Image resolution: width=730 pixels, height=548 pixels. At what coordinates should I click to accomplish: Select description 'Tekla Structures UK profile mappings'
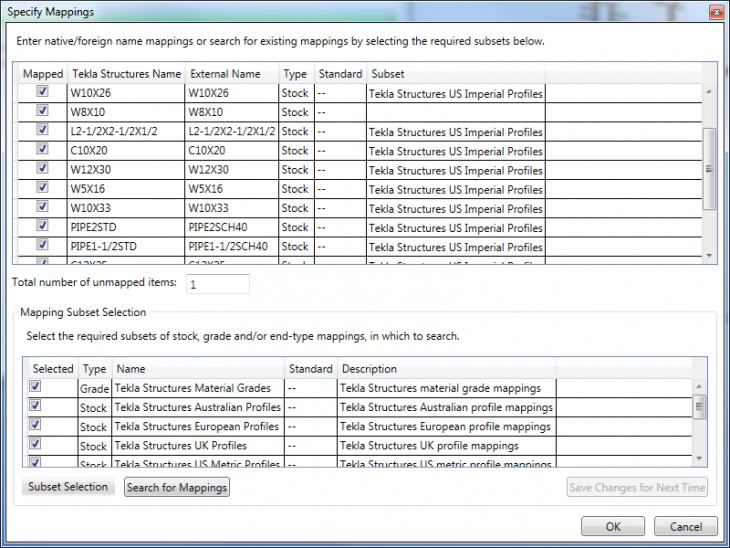pos(446,446)
